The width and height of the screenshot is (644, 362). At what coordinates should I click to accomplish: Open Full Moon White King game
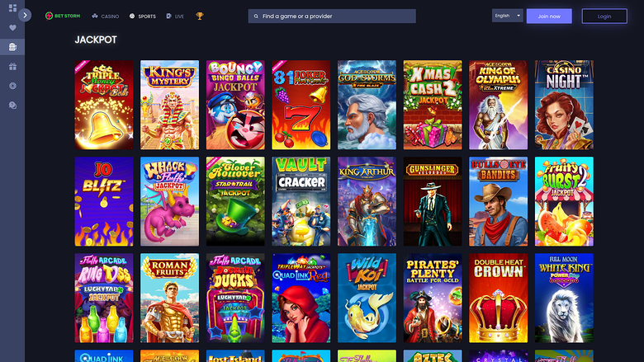tap(564, 298)
